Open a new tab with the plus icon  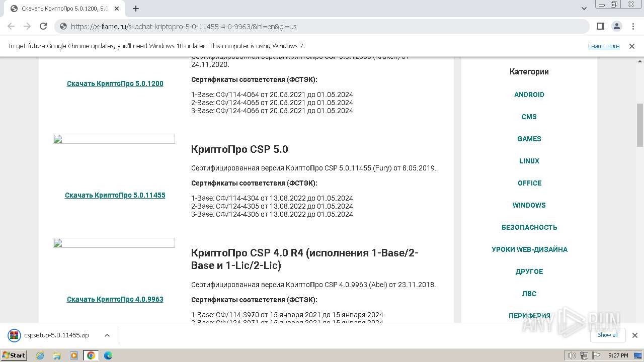pos(136,9)
